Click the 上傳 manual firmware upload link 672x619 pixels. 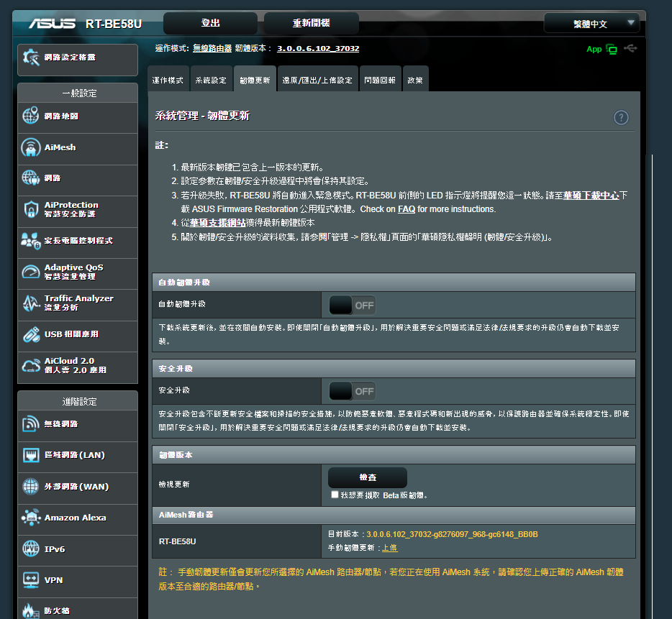(x=389, y=548)
